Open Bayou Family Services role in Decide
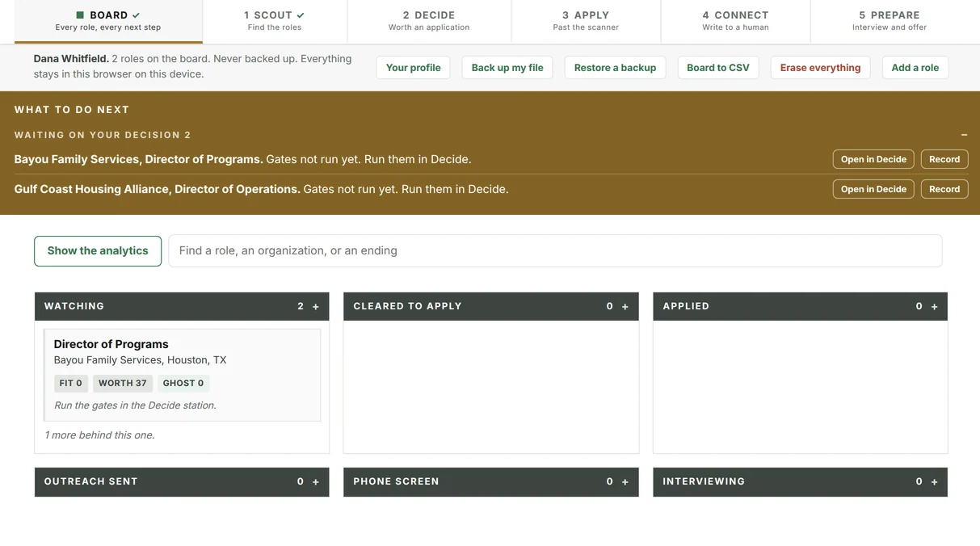 873,159
